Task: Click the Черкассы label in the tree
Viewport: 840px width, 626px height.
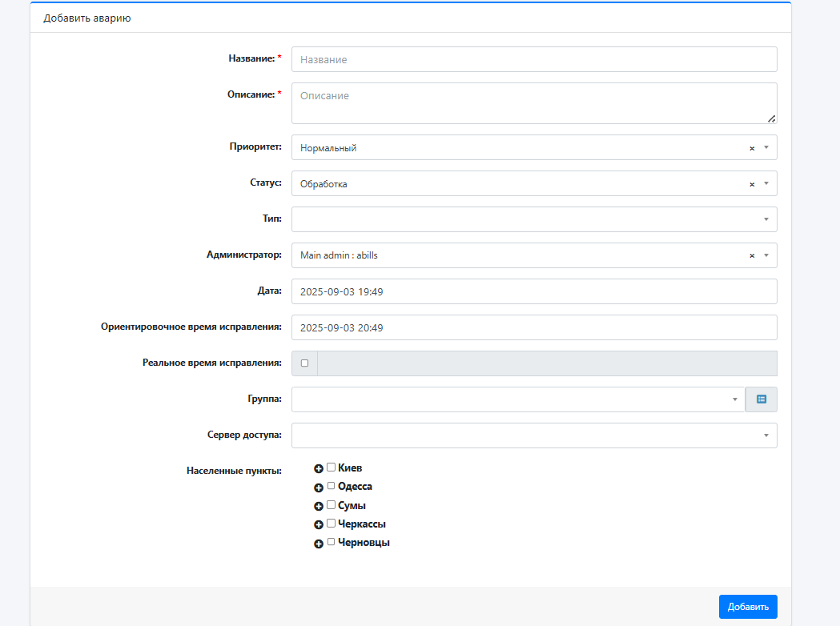Action: click(362, 524)
